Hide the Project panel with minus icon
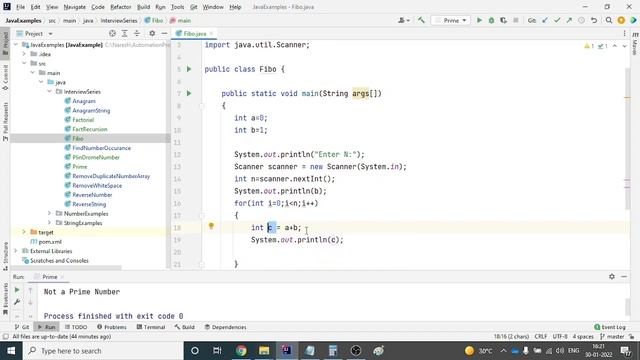Image resolution: width=640 pixels, height=360 pixels. (164, 33)
